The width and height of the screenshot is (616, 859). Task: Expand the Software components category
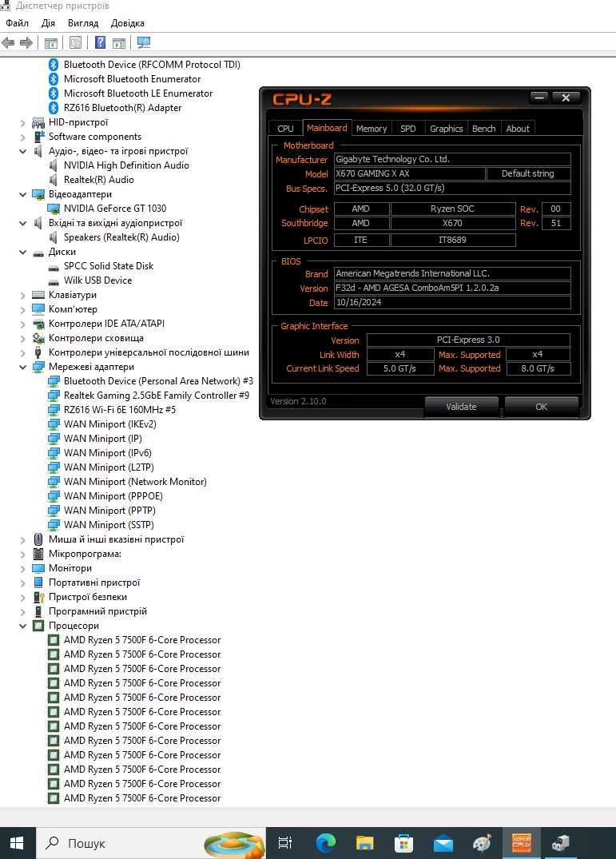22,137
